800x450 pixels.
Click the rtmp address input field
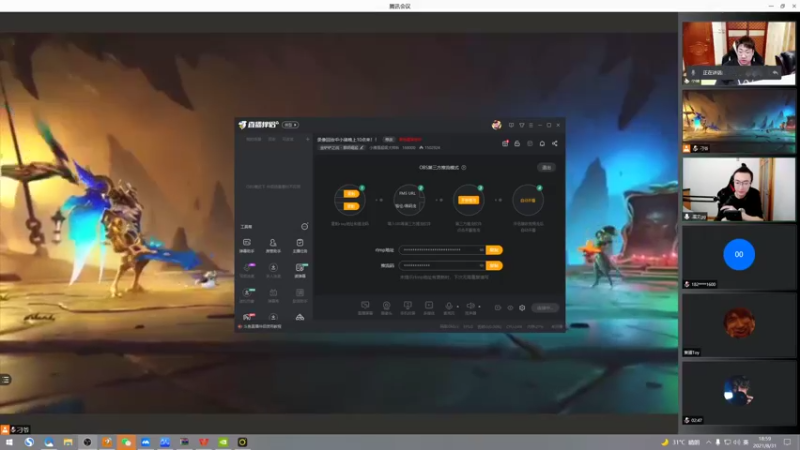(x=442, y=250)
